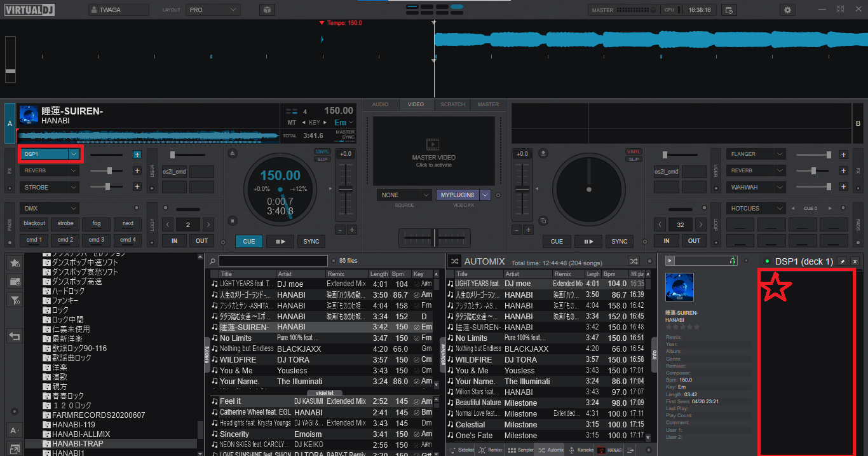
Task: Click the browser search input field
Action: (273, 261)
